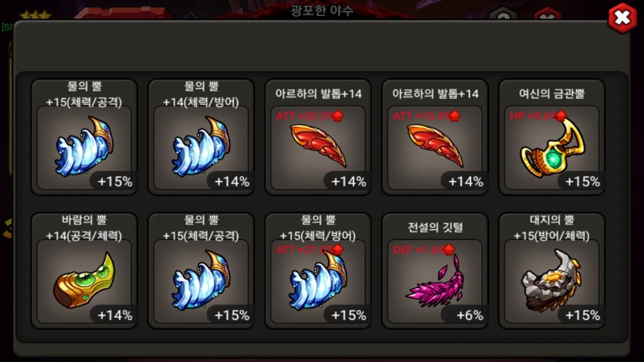
Task: Click red up arrow beside ATT +15.5%
Action: point(454,116)
